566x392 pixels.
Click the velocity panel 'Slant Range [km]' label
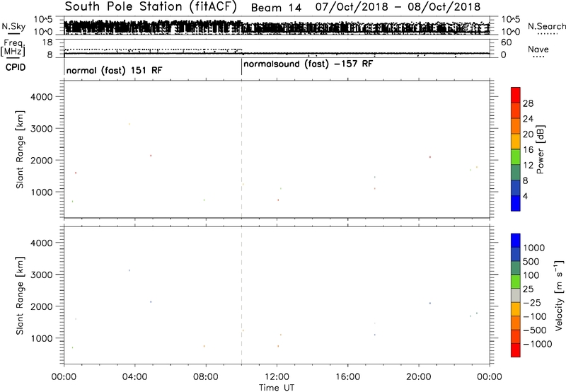point(20,296)
